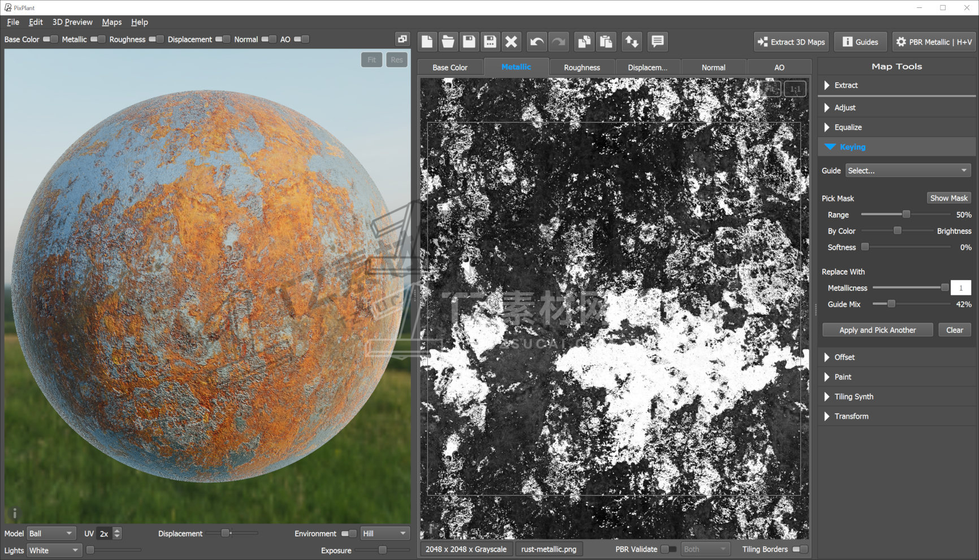The height and width of the screenshot is (560, 979).
Task: Click the Paste clipboard icon
Action: point(605,42)
